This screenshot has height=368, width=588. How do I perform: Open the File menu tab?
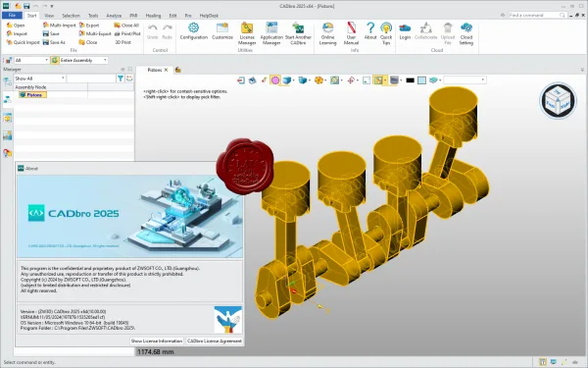[12, 16]
